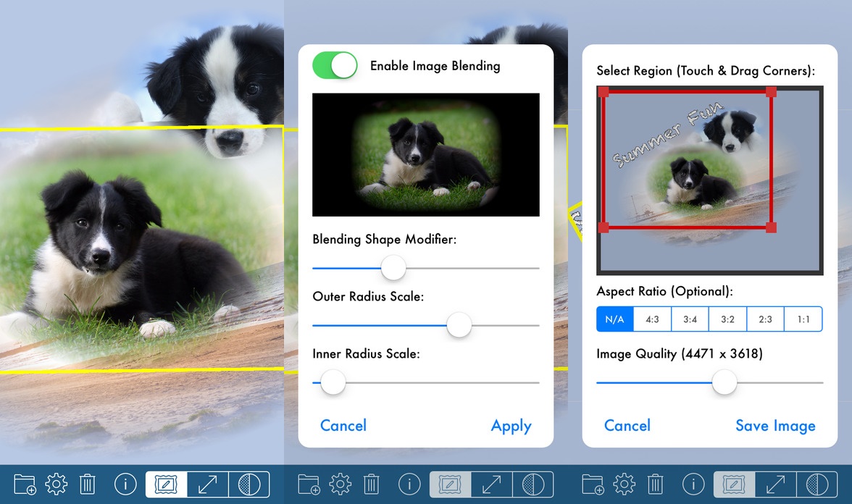Open the image info panel

click(125, 484)
